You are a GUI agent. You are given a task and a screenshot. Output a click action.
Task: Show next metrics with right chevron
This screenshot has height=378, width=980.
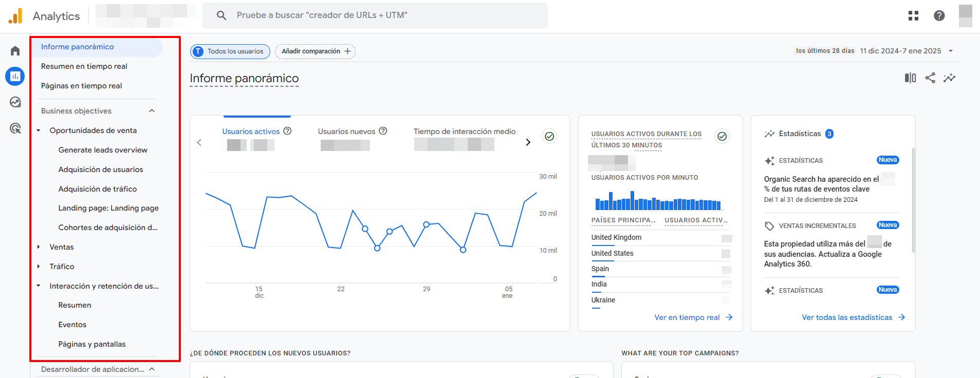[528, 142]
